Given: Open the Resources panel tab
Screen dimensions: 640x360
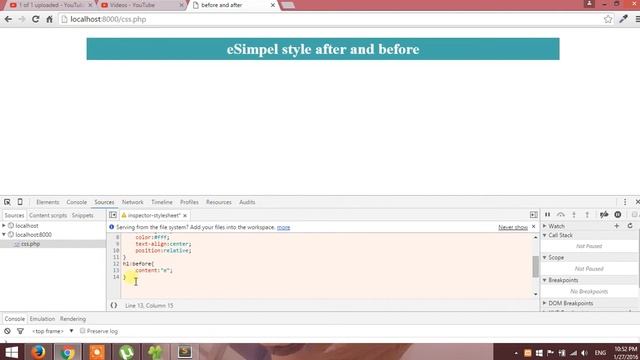Looking at the screenshot, I should pyautogui.click(x=219, y=202).
